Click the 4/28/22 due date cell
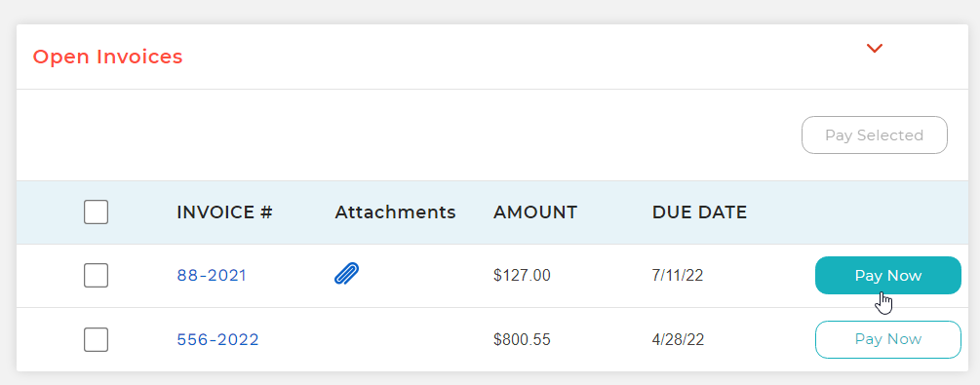Viewport: 980px width, 385px height. pyautogui.click(x=678, y=339)
